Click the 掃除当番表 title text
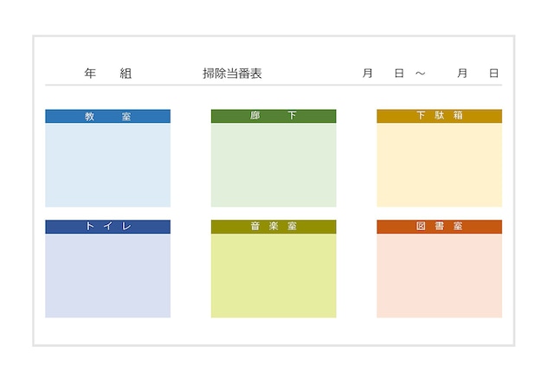 [232, 74]
